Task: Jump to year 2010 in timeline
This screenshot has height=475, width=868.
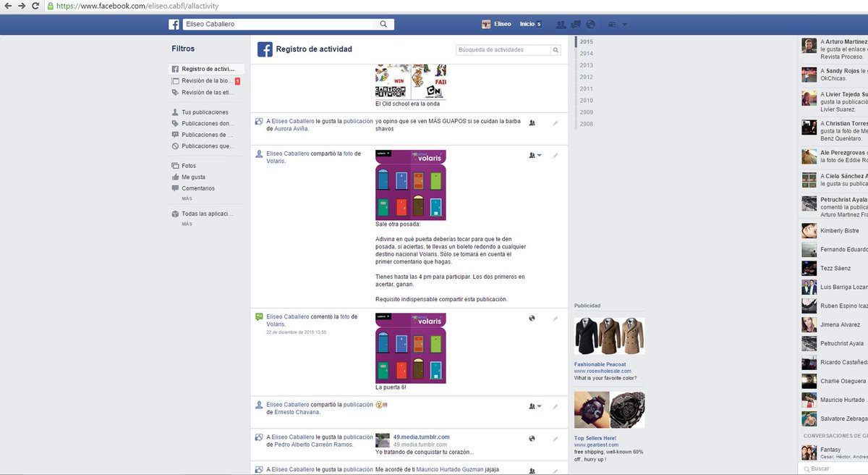Action: tap(586, 101)
